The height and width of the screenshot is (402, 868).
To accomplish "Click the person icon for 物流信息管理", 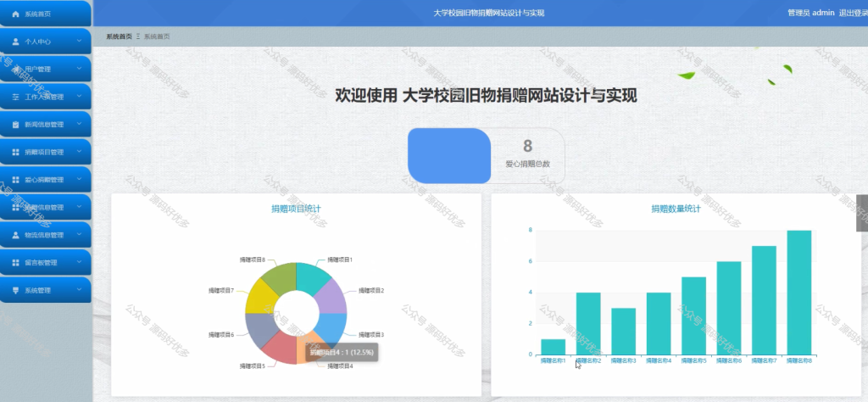I will click(x=15, y=235).
